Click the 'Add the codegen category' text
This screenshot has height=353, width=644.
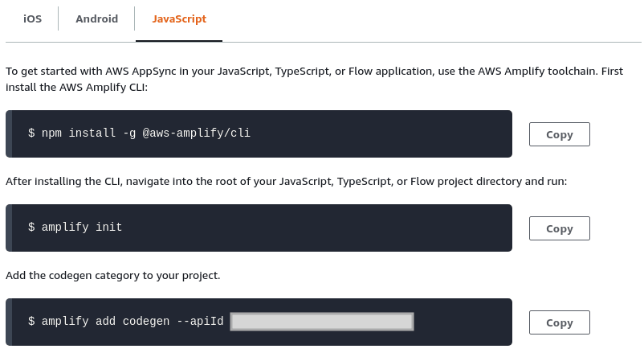coord(112,275)
